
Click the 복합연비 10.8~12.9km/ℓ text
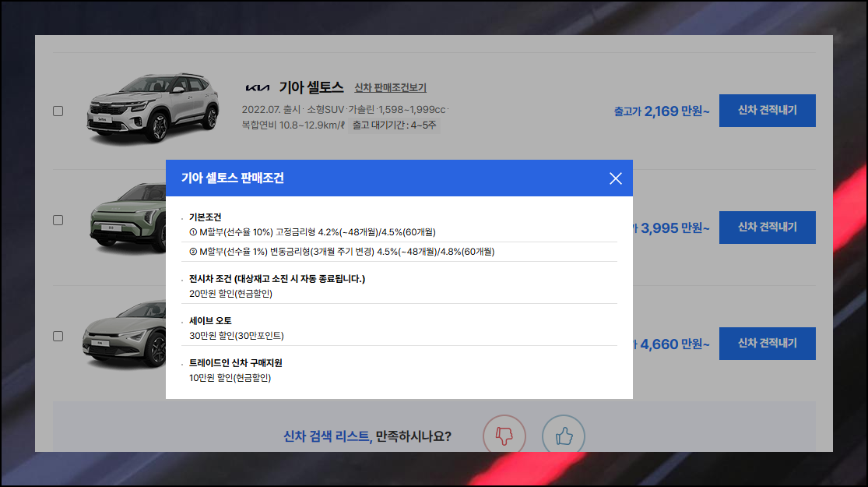(x=293, y=125)
